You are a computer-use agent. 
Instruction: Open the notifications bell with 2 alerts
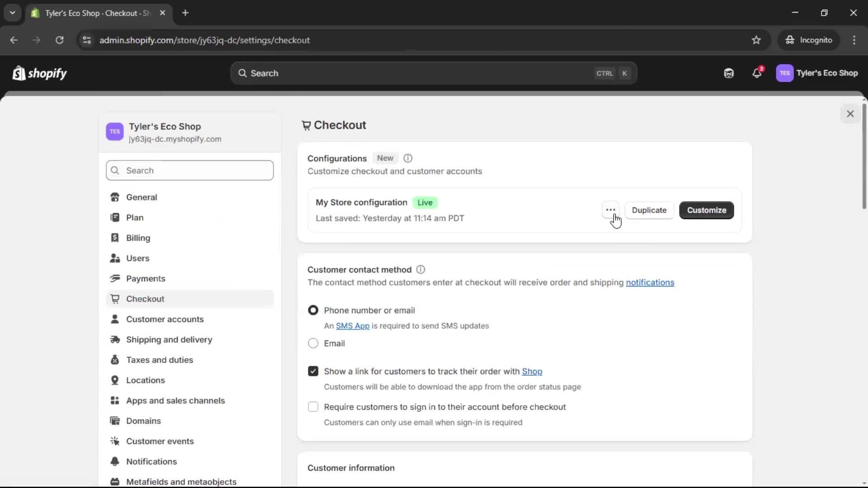tap(757, 73)
